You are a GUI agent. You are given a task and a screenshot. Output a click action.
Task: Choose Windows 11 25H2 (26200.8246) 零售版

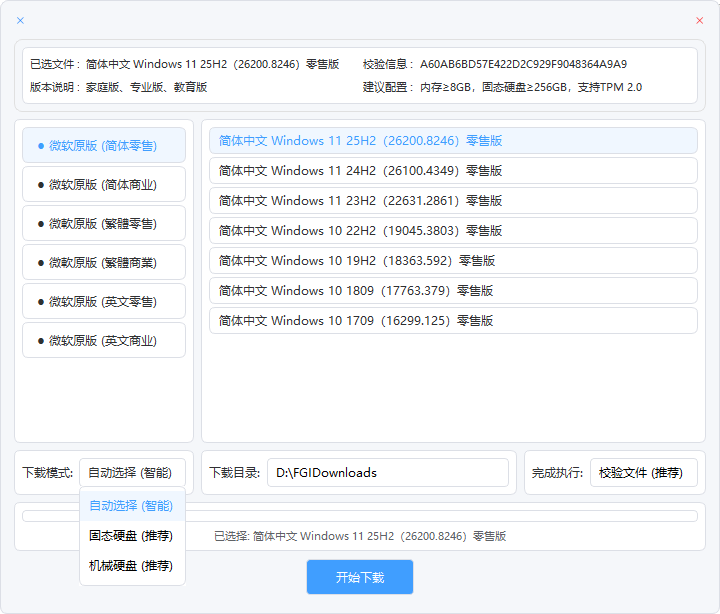453,141
